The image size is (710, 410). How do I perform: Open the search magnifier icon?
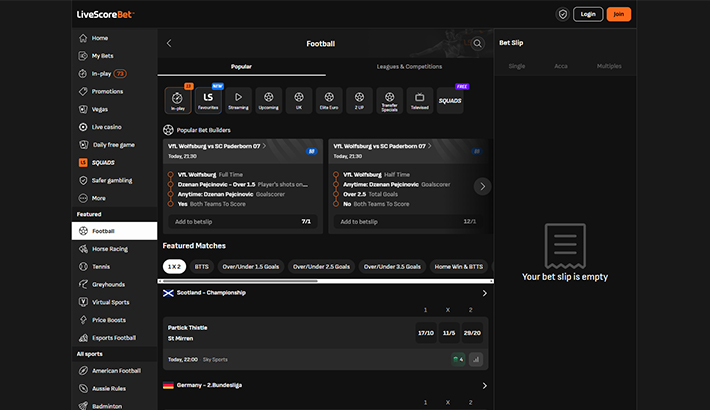pos(477,43)
